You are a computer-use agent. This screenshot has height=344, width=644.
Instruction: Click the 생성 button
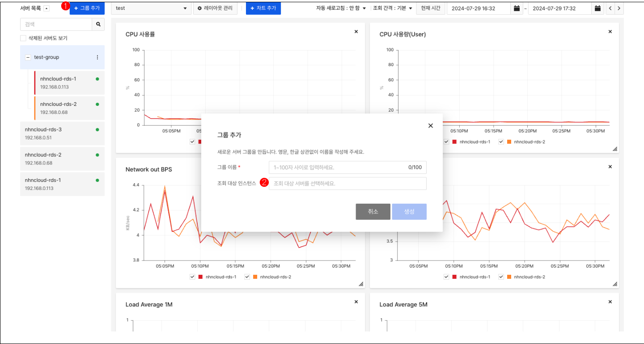click(409, 212)
